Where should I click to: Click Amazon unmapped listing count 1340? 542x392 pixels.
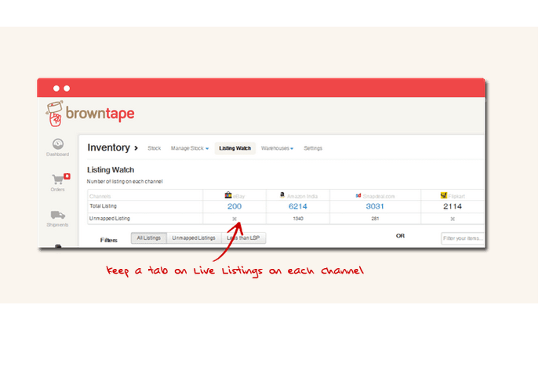(298, 219)
